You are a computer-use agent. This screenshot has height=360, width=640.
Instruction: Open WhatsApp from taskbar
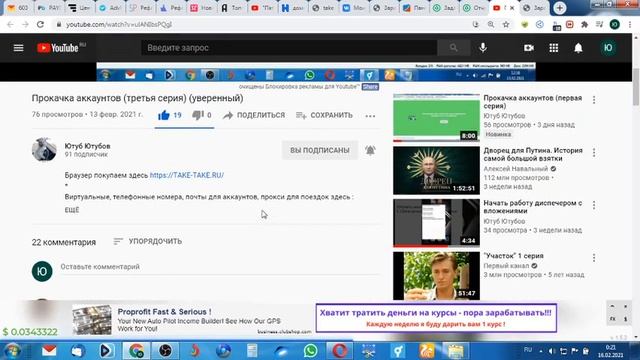[311, 351]
